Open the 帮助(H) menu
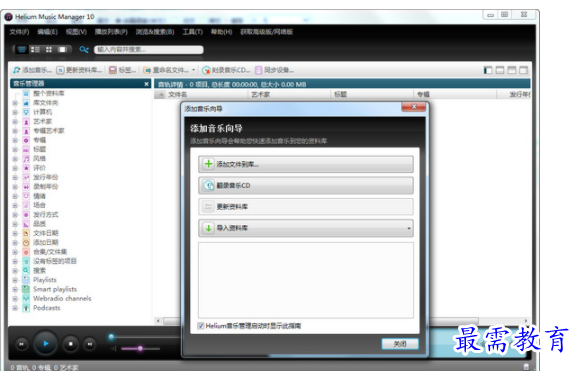577x371 pixels. [x=221, y=32]
